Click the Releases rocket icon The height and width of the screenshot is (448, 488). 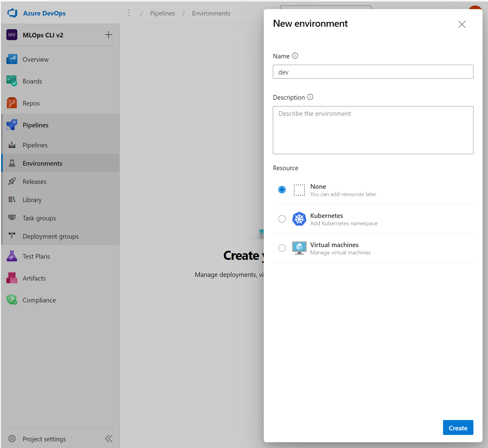pyautogui.click(x=12, y=181)
